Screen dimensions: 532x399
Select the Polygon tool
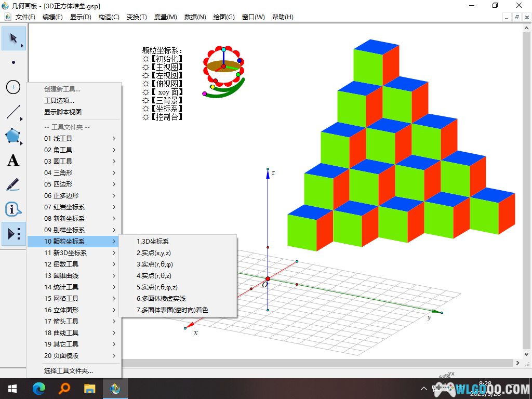pyautogui.click(x=14, y=136)
